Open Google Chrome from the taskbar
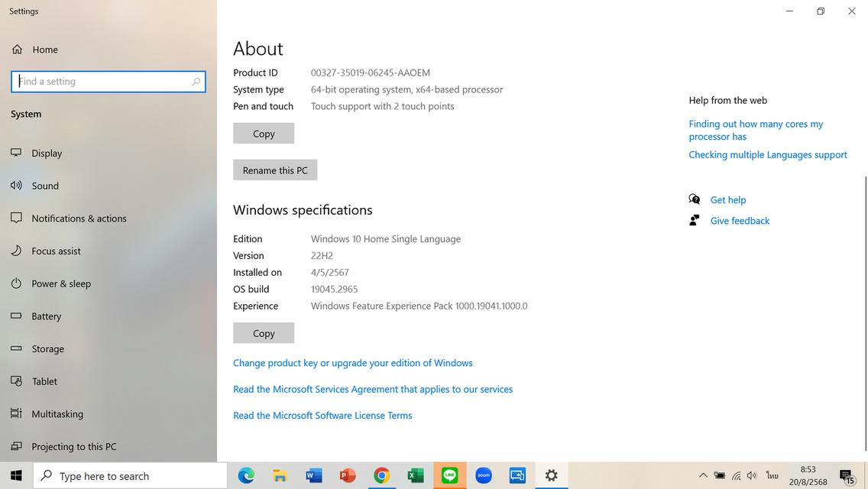 pos(381,476)
